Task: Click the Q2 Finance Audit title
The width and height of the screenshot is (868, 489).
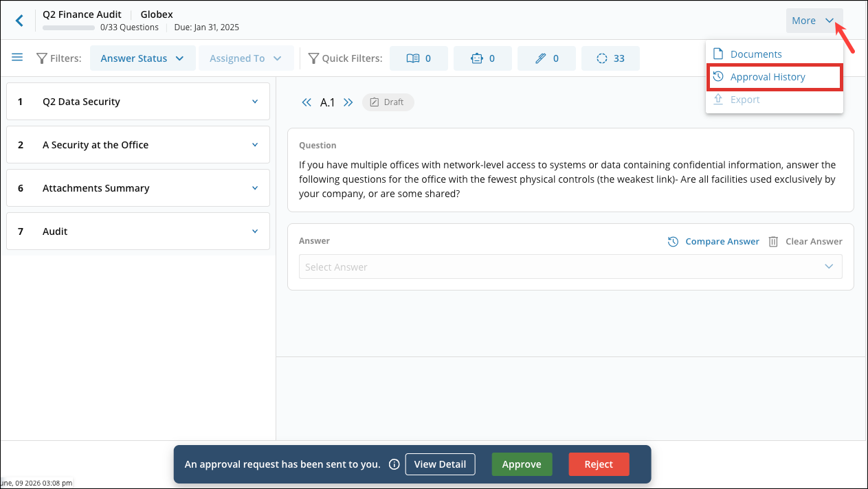Action: tap(82, 14)
